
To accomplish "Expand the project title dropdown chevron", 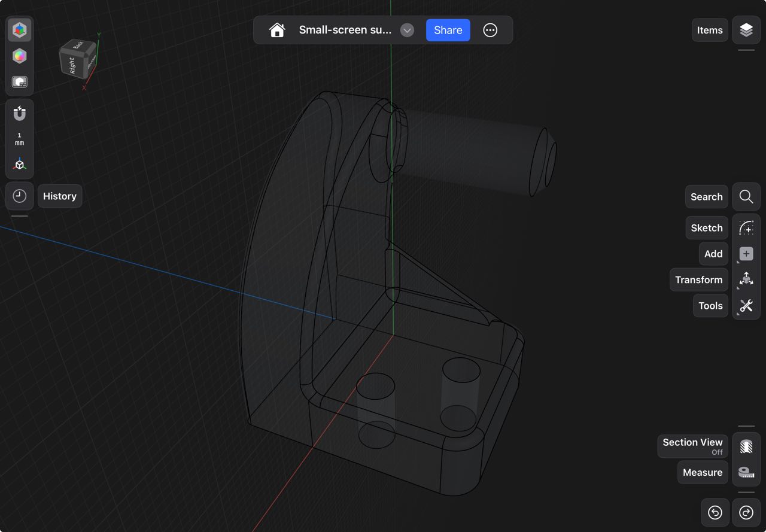I will [407, 30].
